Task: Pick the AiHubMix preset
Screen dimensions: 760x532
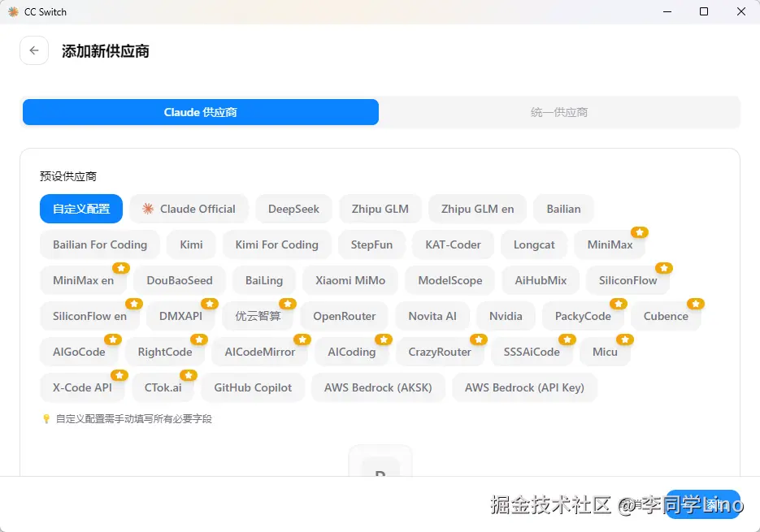Action: [541, 280]
